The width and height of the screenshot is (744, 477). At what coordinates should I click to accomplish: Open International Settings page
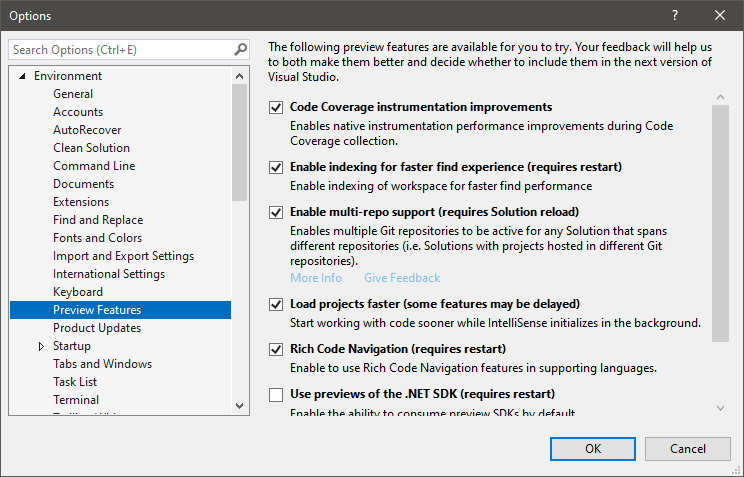point(109,274)
